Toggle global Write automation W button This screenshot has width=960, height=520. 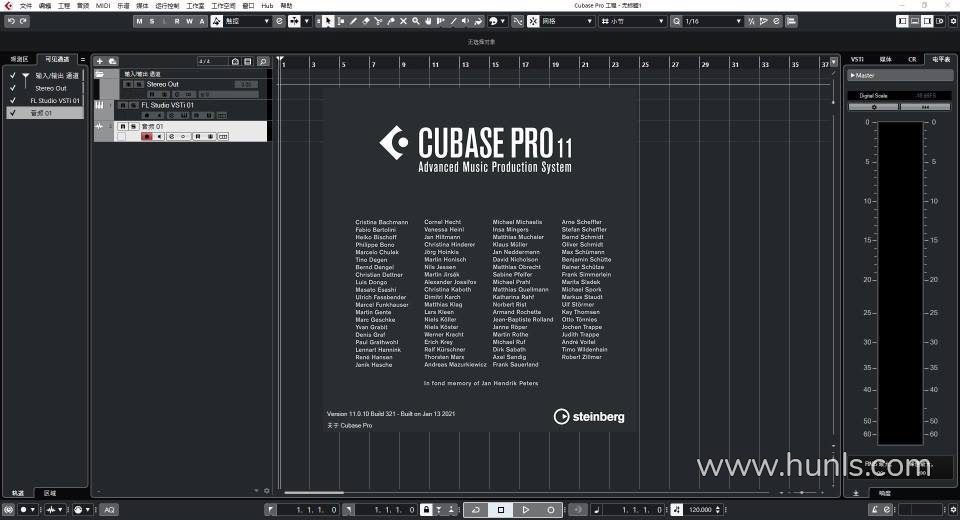tap(189, 21)
